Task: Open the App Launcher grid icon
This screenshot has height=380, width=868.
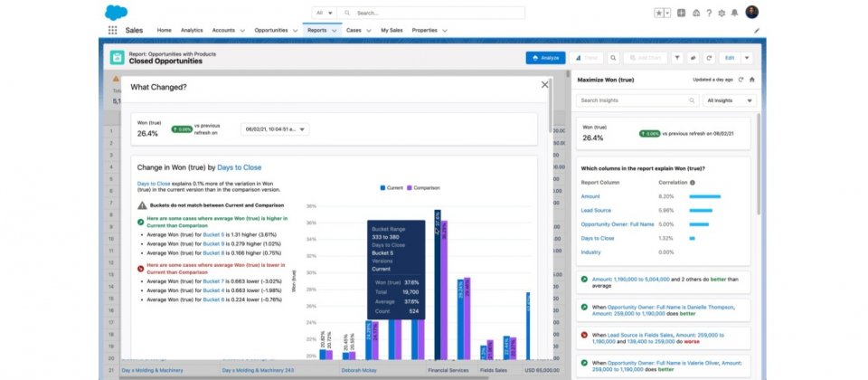Action: (x=112, y=31)
